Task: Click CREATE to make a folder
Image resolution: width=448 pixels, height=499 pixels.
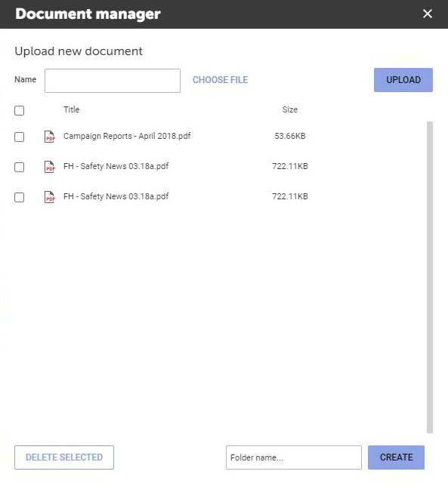Action: [x=396, y=457]
